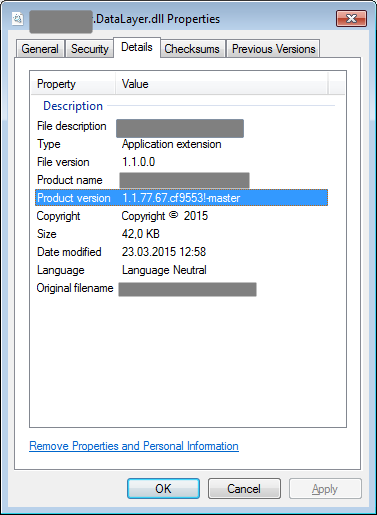Screen dimensions: 377x515
Task: Select the Copyright property label
Action: click(58, 216)
